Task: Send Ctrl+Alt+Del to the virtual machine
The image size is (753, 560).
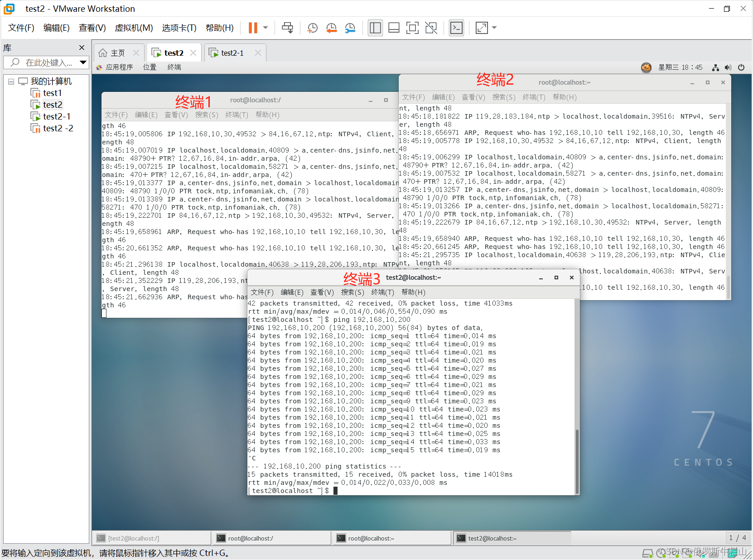Action: (287, 28)
